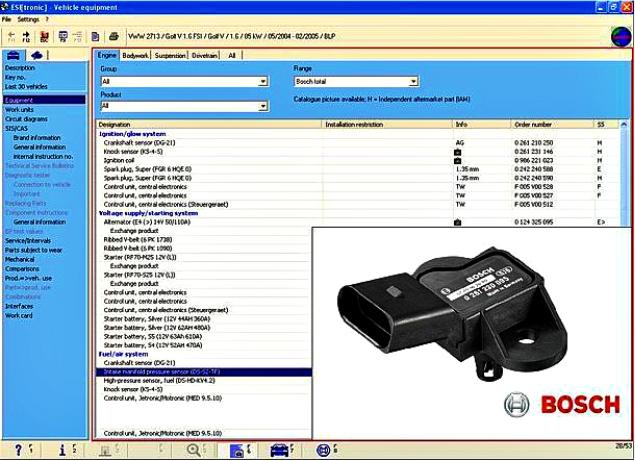The height and width of the screenshot is (461, 635).
Task: Select the car icon tab in sidebar
Action: click(x=13, y=55)
